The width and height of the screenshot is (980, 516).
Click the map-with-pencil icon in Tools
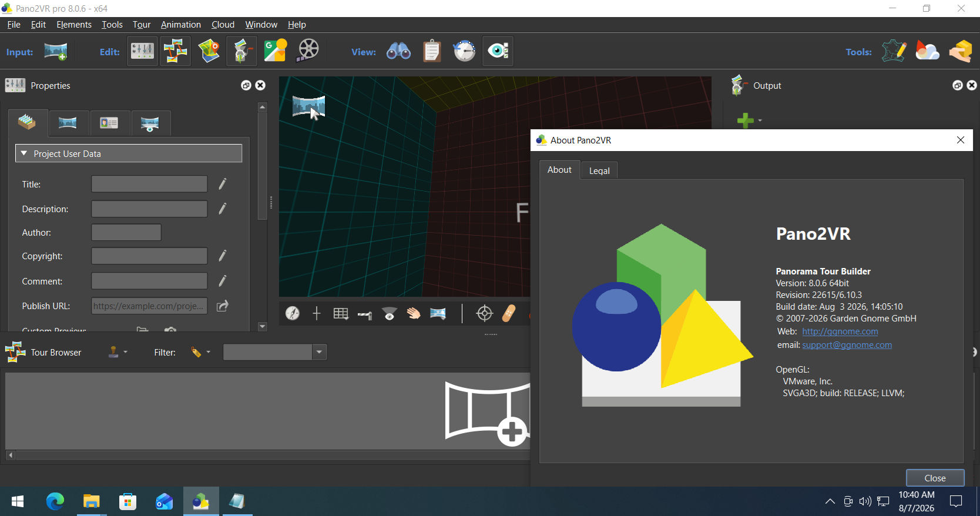click(x=894, y=51)
